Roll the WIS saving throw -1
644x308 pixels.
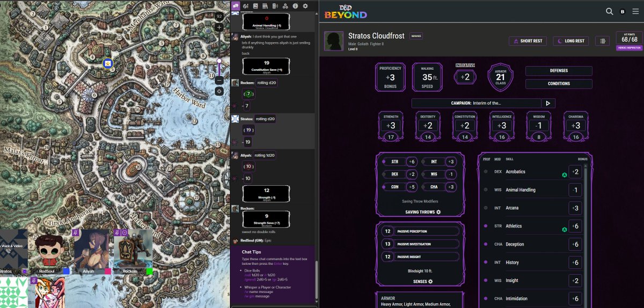(x=452, y=174)
